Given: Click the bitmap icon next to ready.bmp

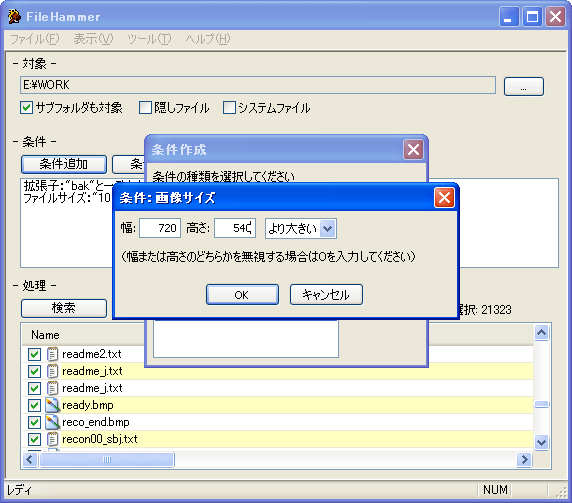Looking at the screenshot, I should pyautogui.click(x=53, y=405).
